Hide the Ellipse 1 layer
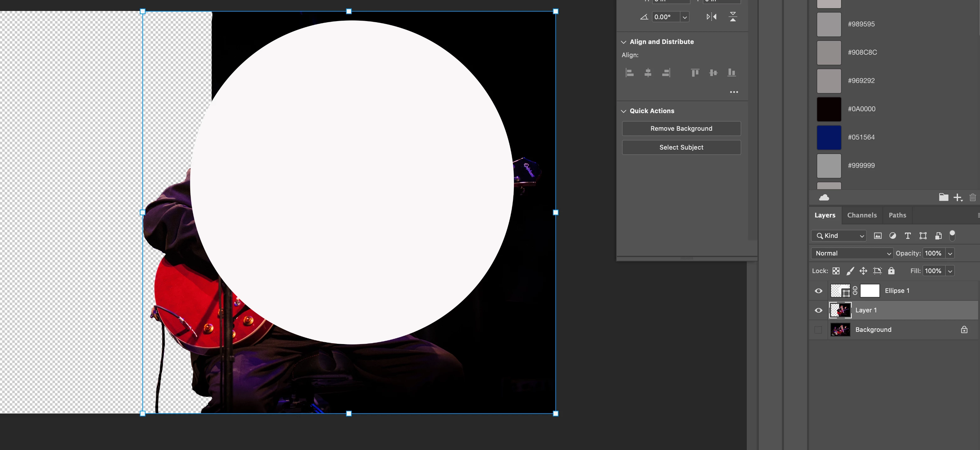Screen dimensions: 980x450 tap(818, 291)
